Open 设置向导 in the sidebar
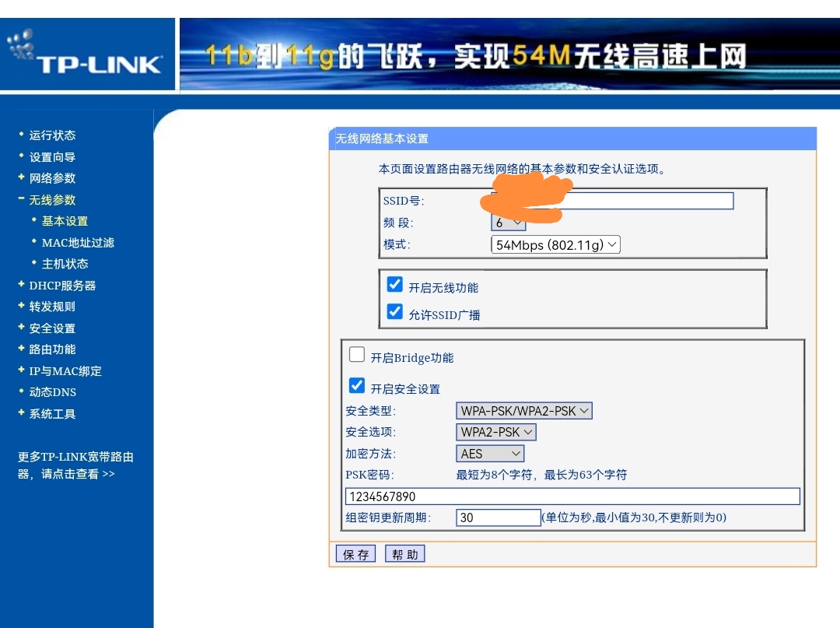840x628 pixels. [52, 157]
